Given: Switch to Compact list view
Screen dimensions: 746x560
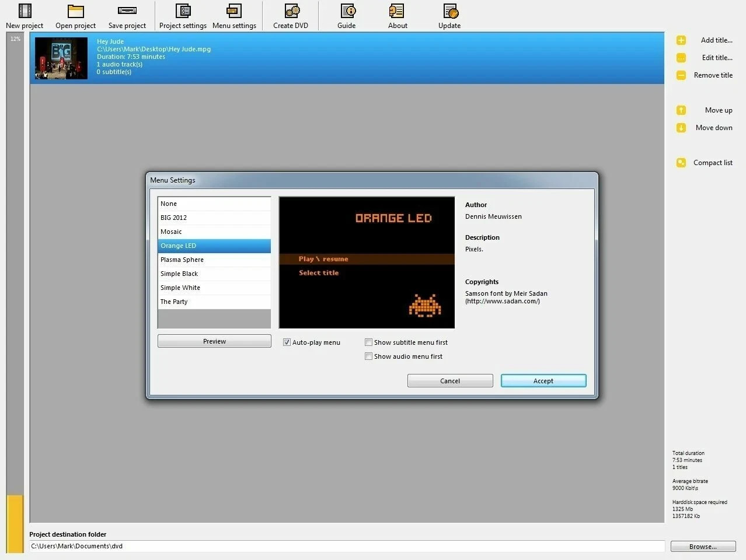Looking at the screenshot, I should pos(681,162).
